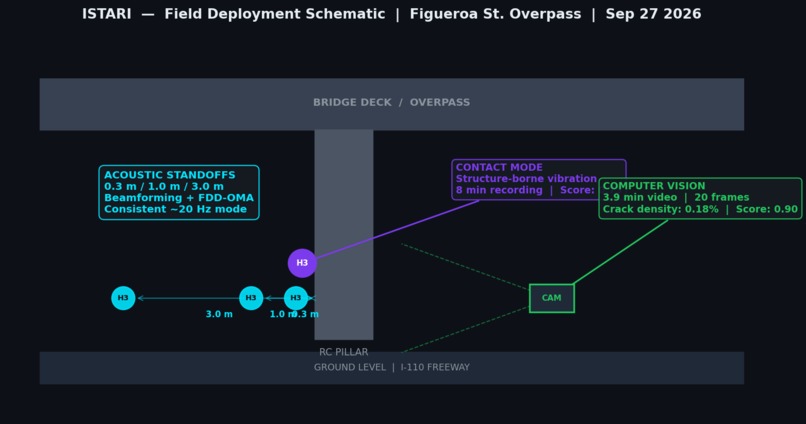
Task: Click the COMPUTER VISION heading
Action: point(654,186)
